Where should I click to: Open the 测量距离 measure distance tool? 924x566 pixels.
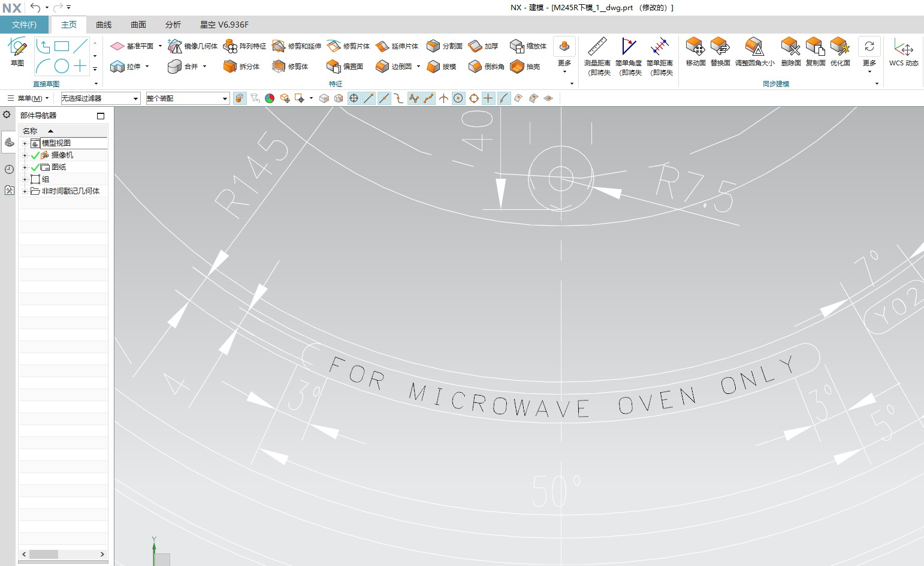coord(597,56)
